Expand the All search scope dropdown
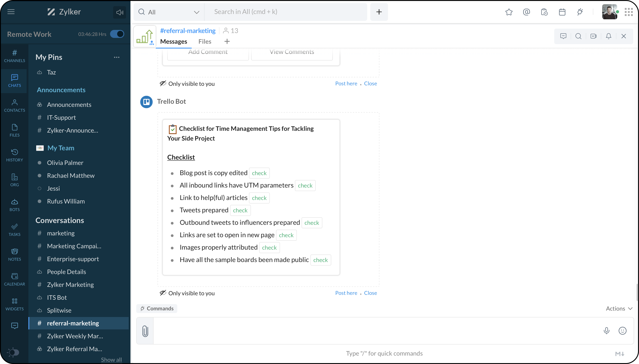This screenshot has width=639, height=364. 169,12
